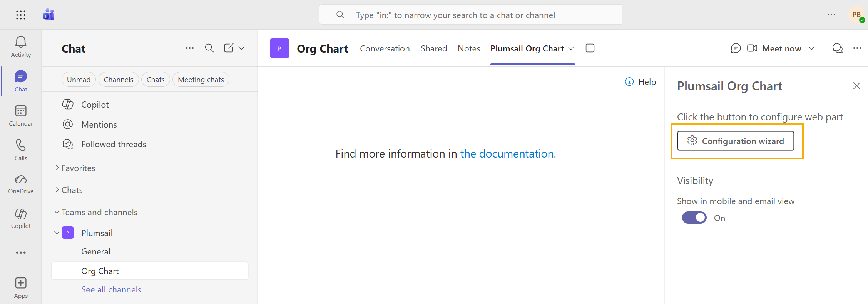The height and width of the screenshot is (304, 868).
Task: Click the search box at the top
Action: 470,15
